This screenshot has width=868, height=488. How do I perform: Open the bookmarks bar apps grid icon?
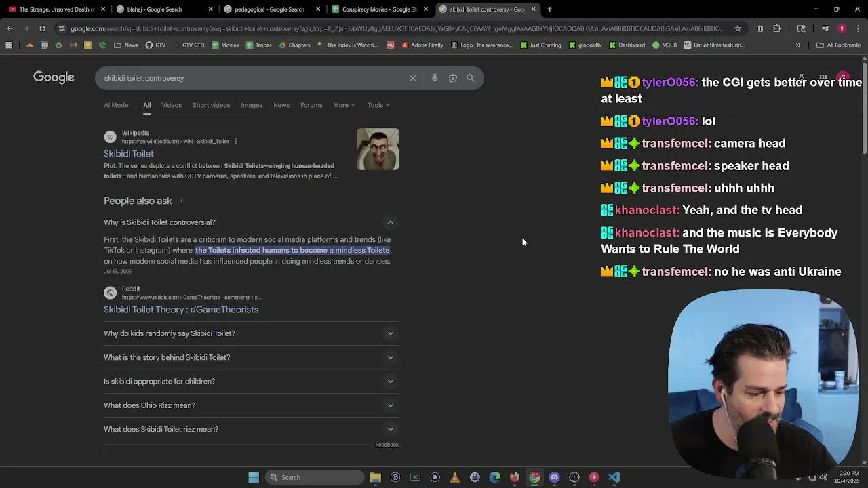pos(9,45)
